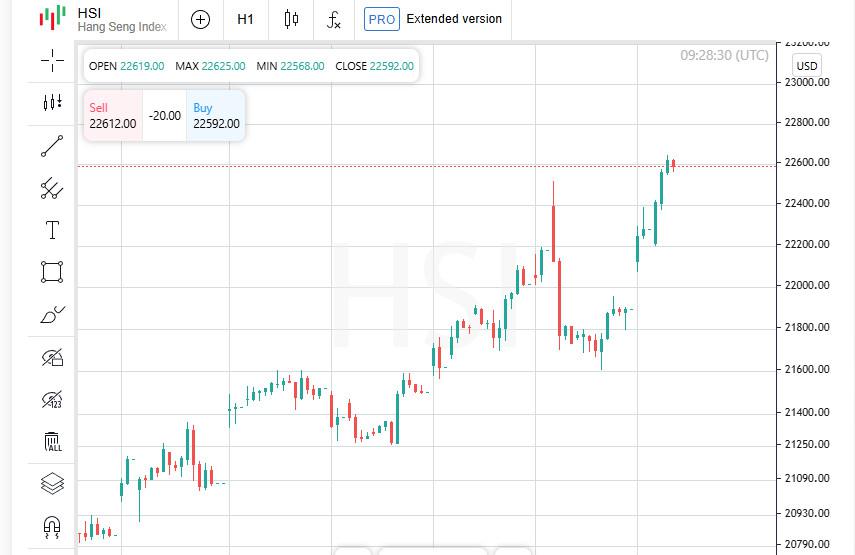The image size is (855, 555).
Task: Click the 22000.00 price axis label
Action: pos(806,285)
